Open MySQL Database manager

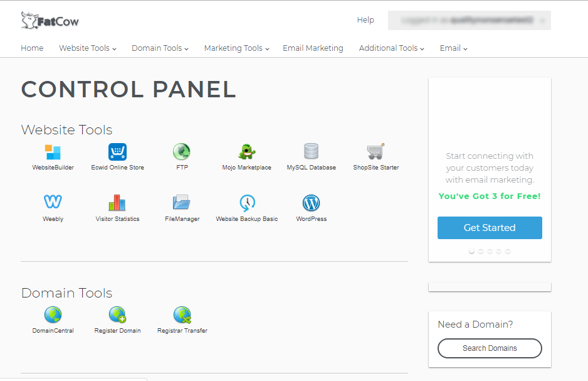(x=311, y=152)
